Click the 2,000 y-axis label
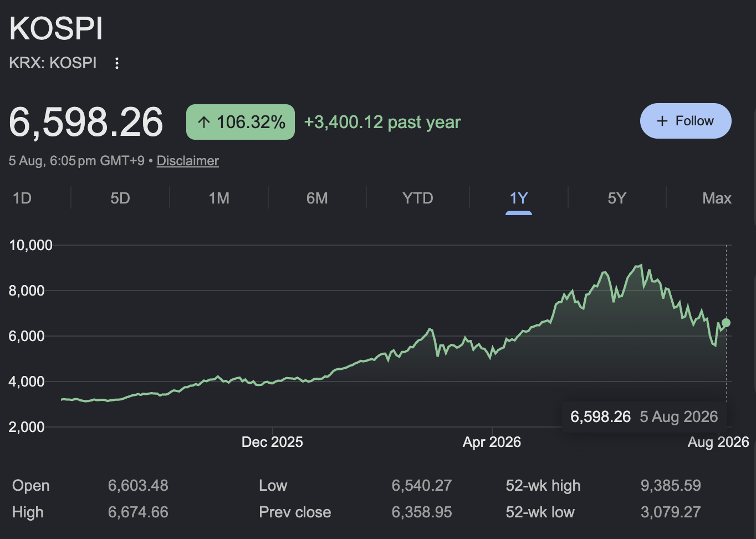The width and height of the screenshot is (756, 539). [x=27, y=427]
